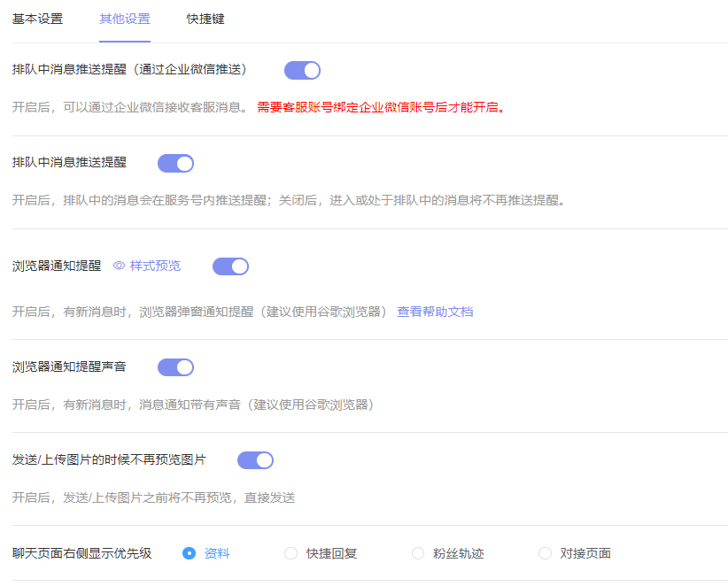The width and height of the screenshot is (728, 586).
Task: Switch to the 其他设置 tab
Action: click(x=125, y=19)
